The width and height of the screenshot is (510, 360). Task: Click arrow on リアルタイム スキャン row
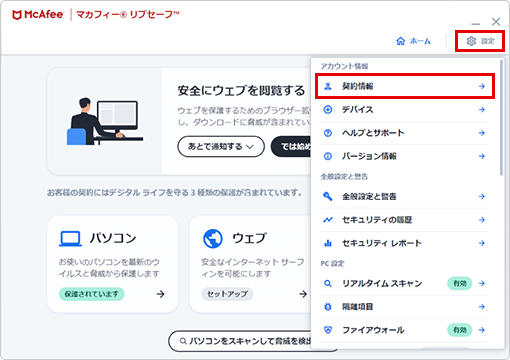(482, 284)
